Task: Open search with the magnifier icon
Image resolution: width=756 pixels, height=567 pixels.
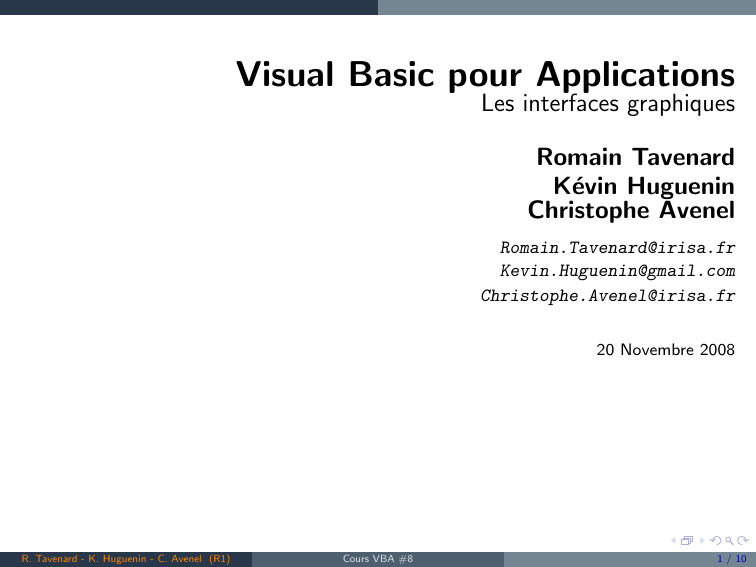Action: (x=729, y=540)
